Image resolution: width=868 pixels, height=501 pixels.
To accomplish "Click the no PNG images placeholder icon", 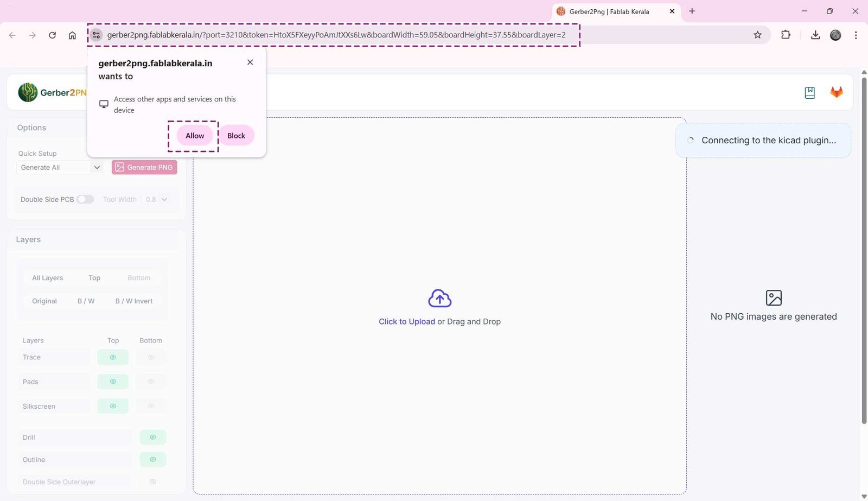I will pyautogui.click(x=774, y=297).
